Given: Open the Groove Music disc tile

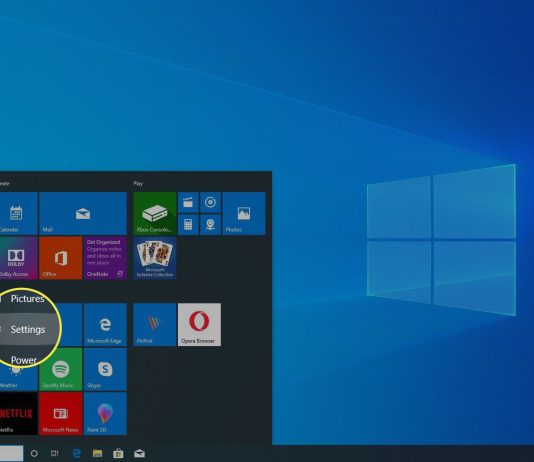Looking at the screenshot, I should [210, 203].
